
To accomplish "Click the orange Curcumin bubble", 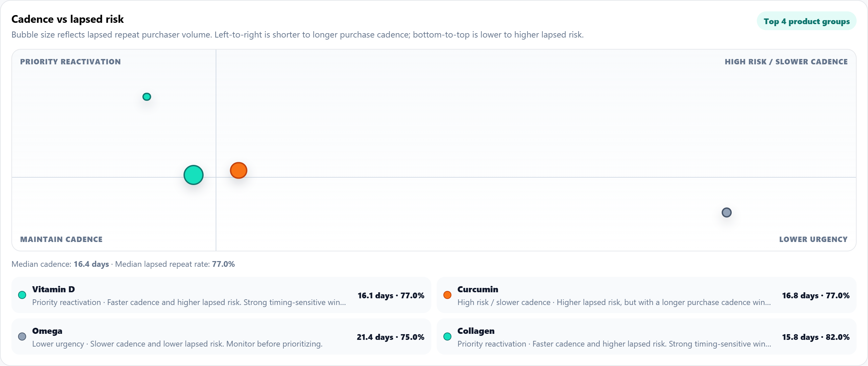I will tap(238, 170).
